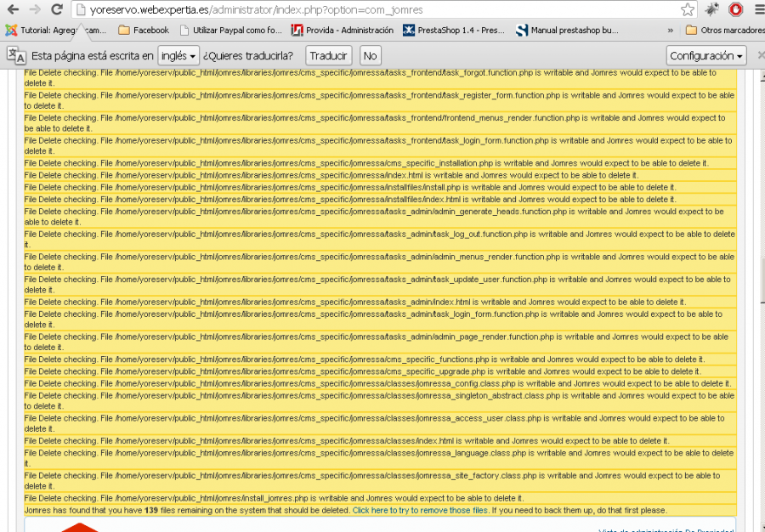765x532 pixels.
Task: Click the vertical scrollbar thumb
Action: coord(762,280)
